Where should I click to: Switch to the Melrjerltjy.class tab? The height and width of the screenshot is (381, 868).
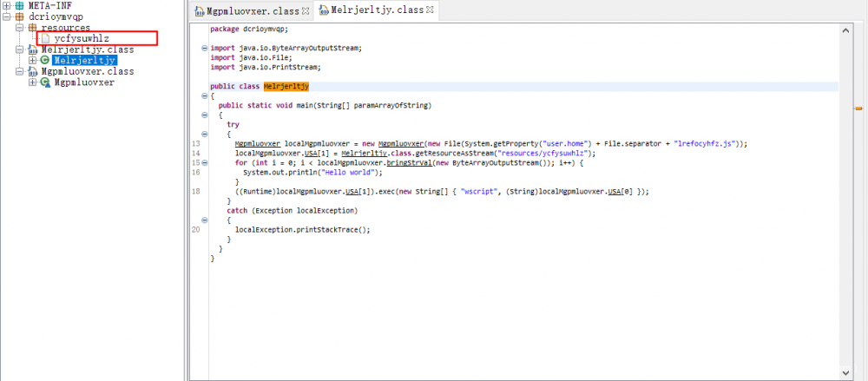377,10
